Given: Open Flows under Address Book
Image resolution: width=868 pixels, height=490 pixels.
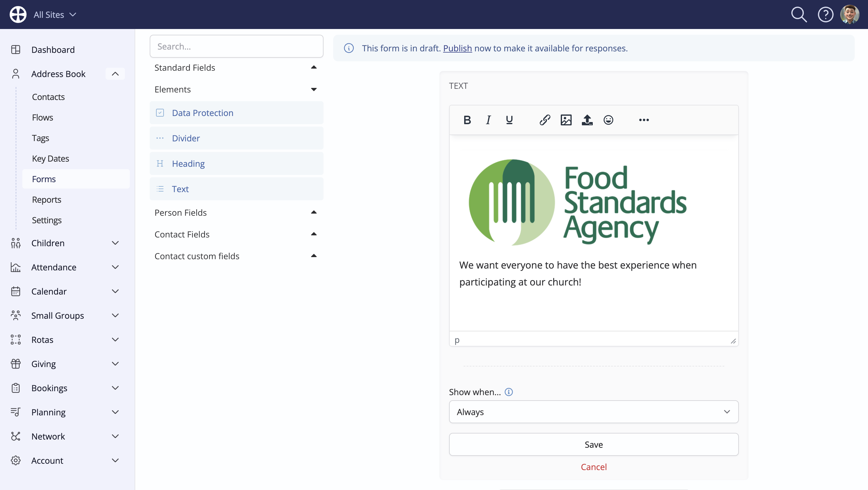Looking at the screenshot, I should (43, 118).
